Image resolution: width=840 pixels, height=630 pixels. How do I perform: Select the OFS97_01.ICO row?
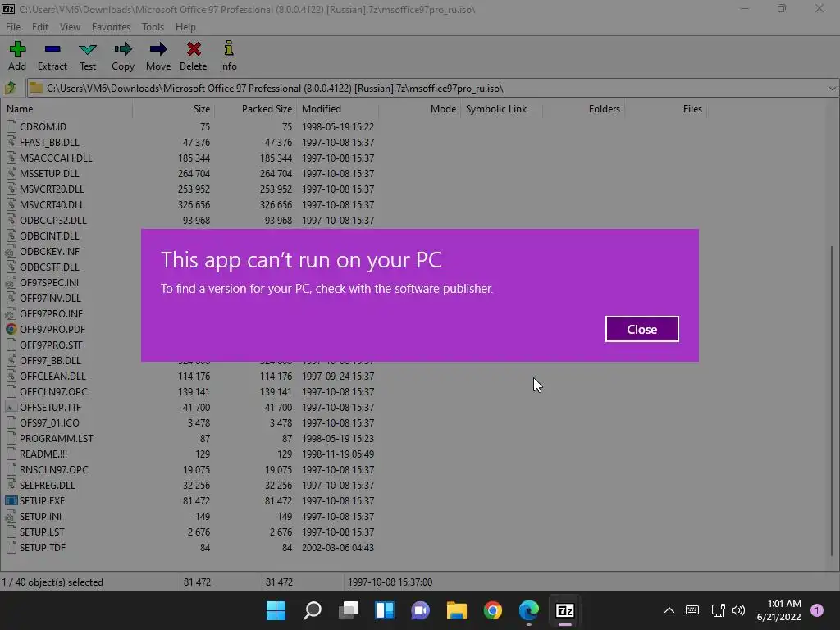(x=190, y=422)
